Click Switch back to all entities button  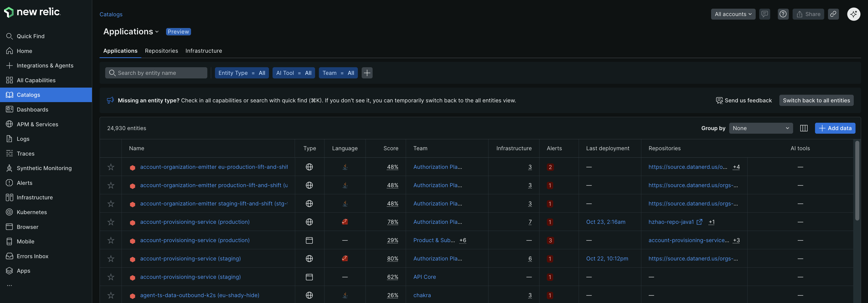point(816,100)
